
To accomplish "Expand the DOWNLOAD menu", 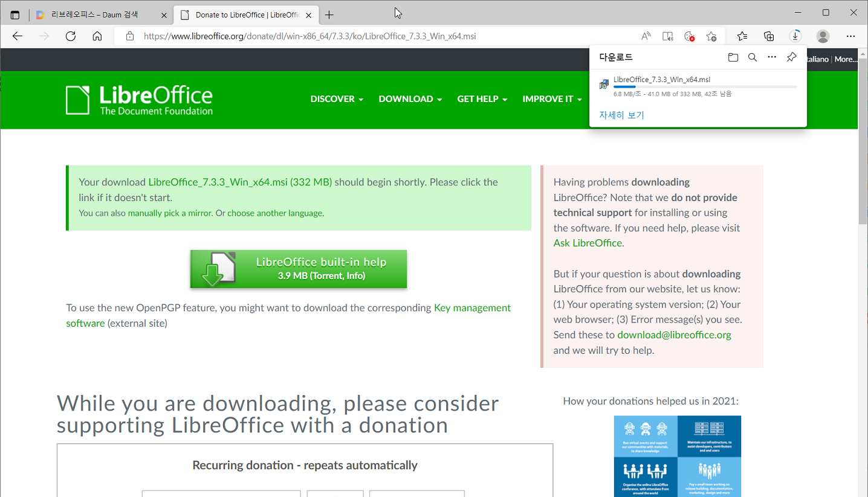I will pos(410,99).
